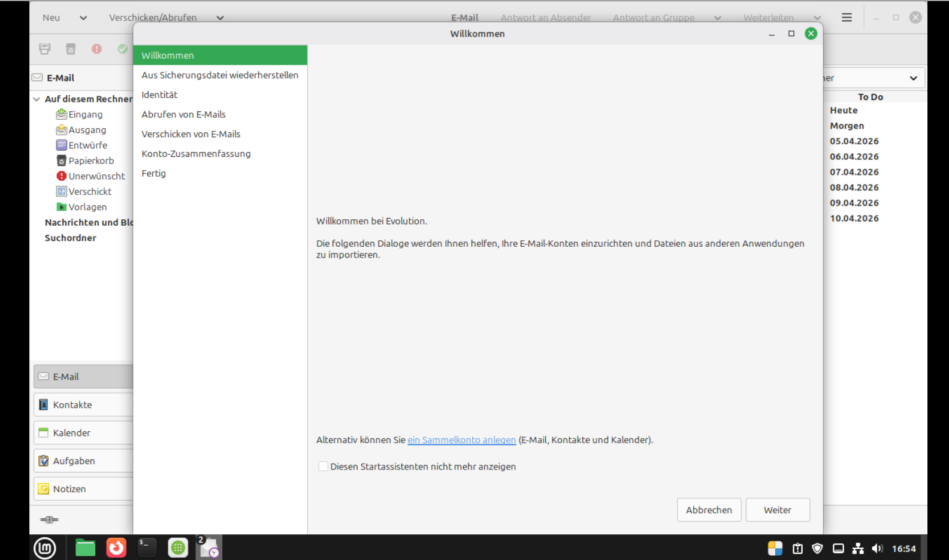This screenshot has height=560, width=949.
Task: Open the hamburger menu icon
Action: (847, 17)
